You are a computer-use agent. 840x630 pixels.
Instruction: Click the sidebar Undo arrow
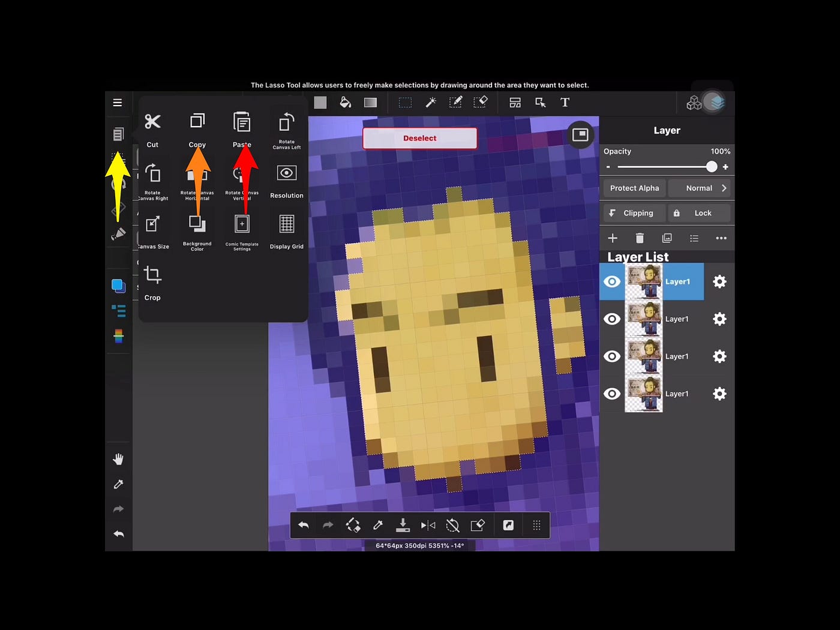tap(119, 534)
